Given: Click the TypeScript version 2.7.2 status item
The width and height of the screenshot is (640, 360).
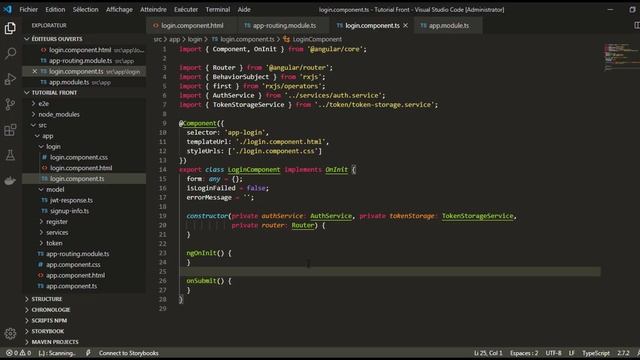Looking at the screenshot, I should [623, 353].
